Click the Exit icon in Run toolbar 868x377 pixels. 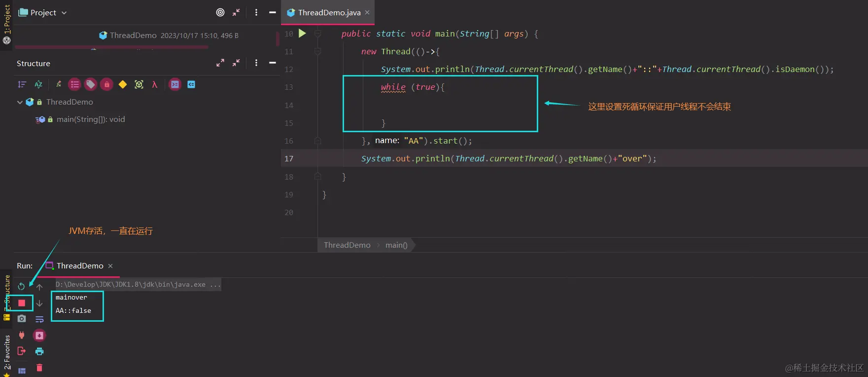tap(21, 351)
